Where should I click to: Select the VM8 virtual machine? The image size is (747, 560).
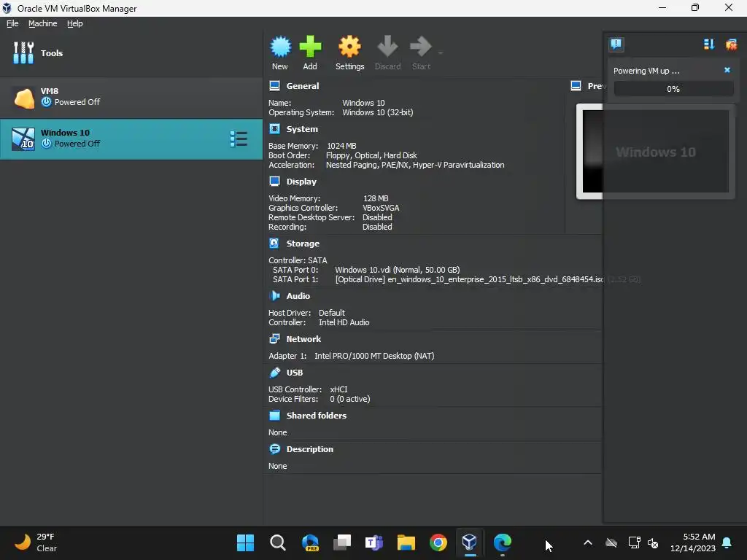tap(131, 97)
